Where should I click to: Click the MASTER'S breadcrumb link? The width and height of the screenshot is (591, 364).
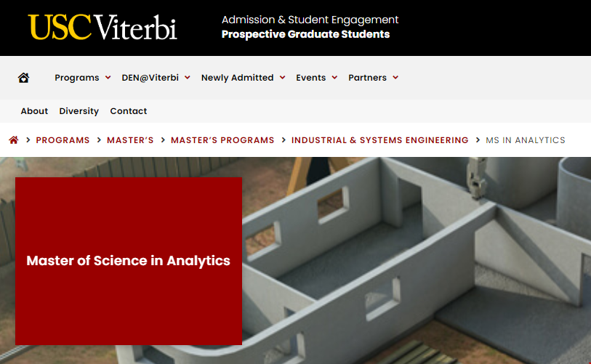coord(130,140)
